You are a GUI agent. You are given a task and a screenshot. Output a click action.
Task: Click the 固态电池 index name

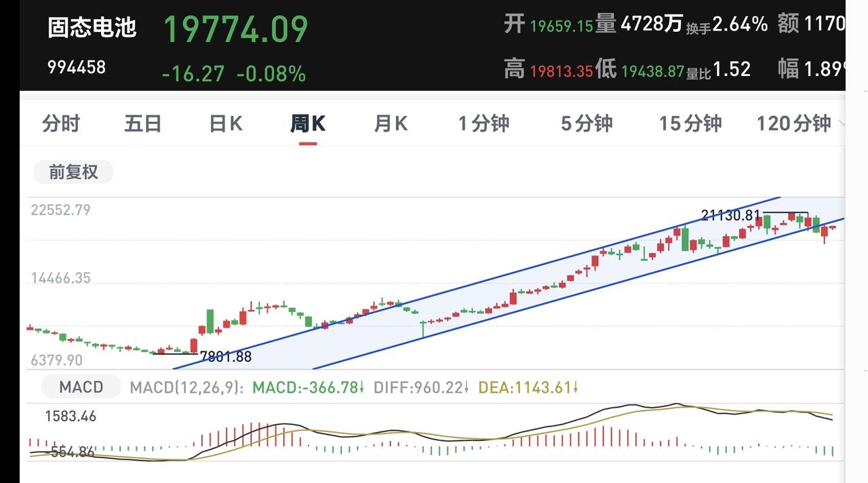pyautogui.click(x=92, y=28)
